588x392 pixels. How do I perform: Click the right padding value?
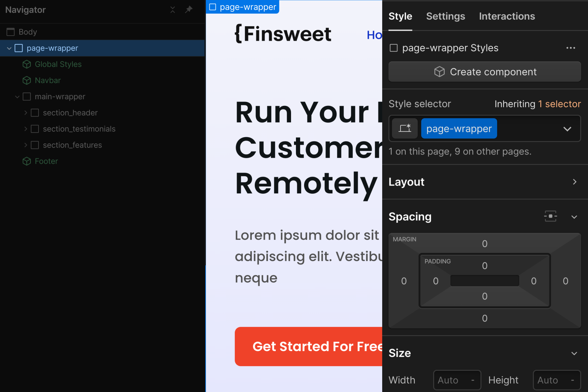click(x=534, y=281)
